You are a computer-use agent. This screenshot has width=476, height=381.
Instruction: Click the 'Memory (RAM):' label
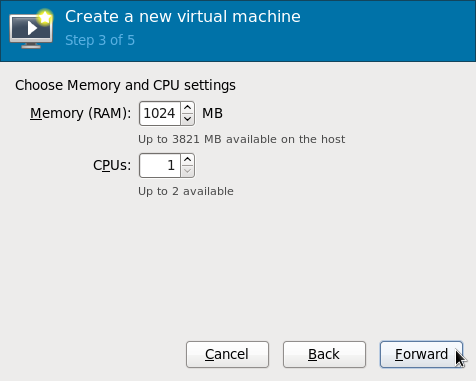[x=81, y=113]
